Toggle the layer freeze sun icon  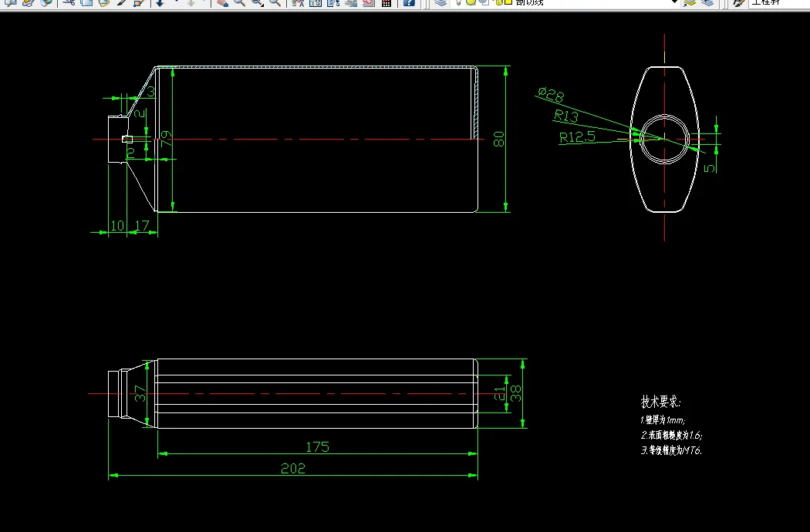click(471, 2)
